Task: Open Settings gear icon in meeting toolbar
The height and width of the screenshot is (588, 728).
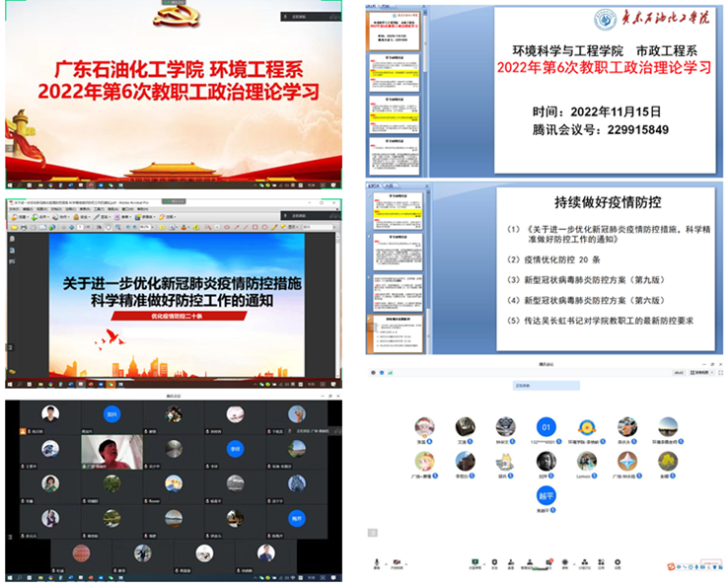Action: [618, 562]
